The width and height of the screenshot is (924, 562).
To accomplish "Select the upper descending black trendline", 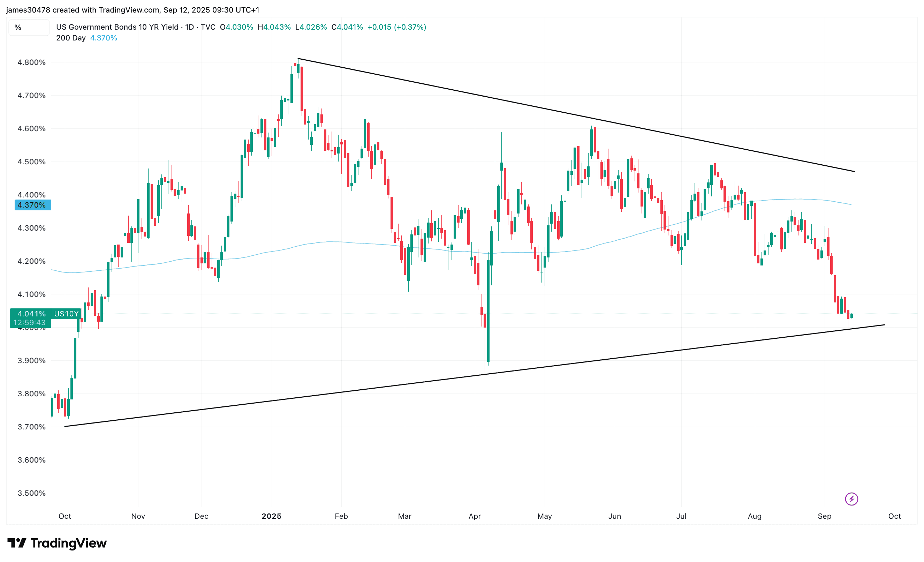I will [x=600, y=118].
